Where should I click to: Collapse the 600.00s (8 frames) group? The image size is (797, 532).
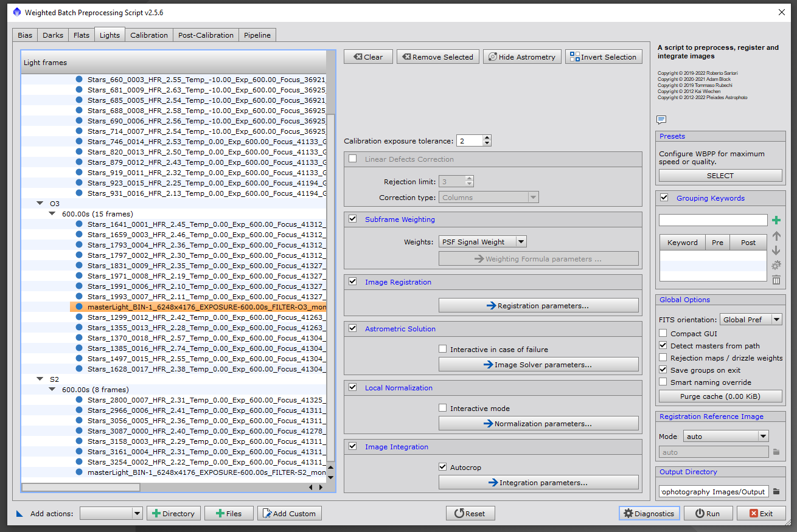point(52,390)
